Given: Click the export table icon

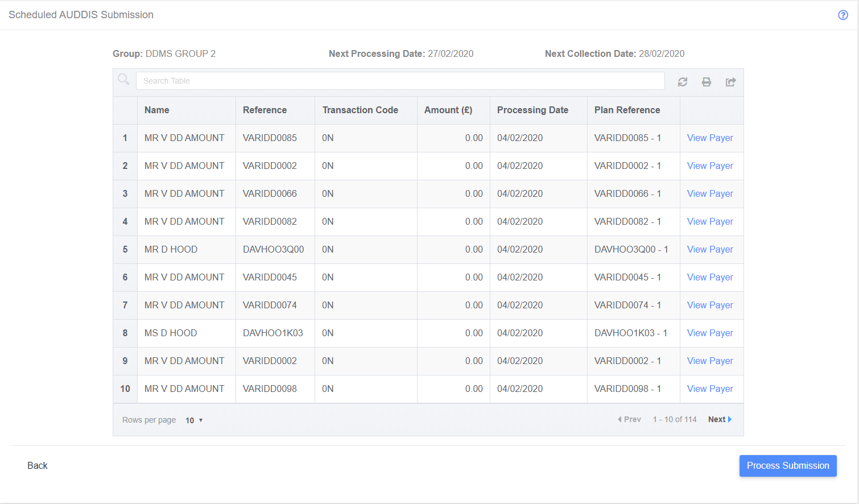Looking at the screenshot, I should (x=731, y=82).
